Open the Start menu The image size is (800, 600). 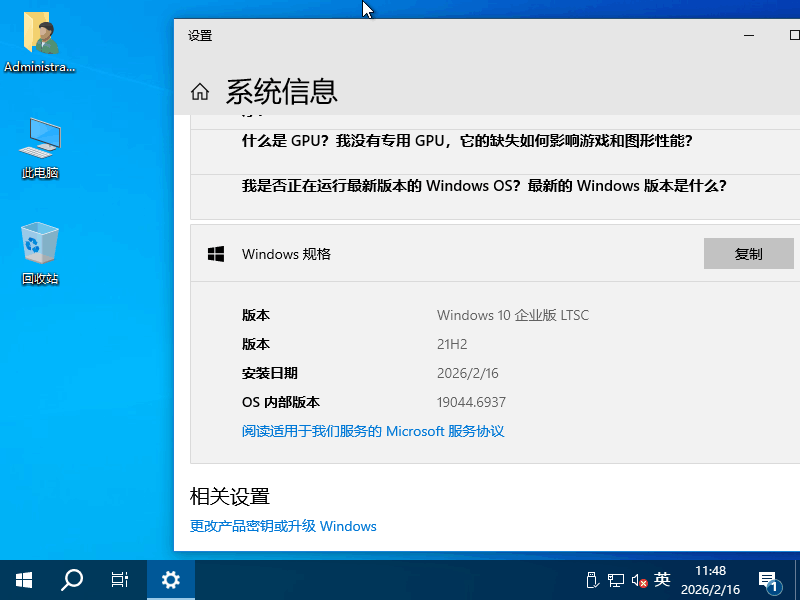(22, 579)
